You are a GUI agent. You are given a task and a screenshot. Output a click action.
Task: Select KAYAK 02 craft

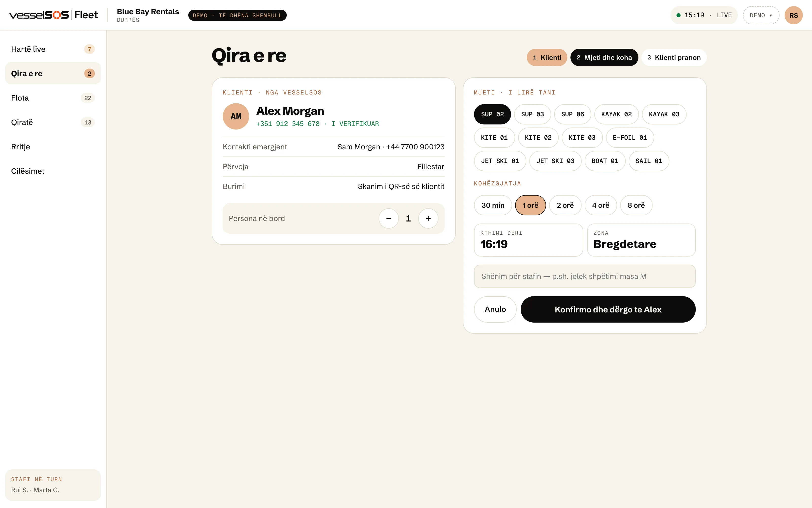tap(616, 114)
